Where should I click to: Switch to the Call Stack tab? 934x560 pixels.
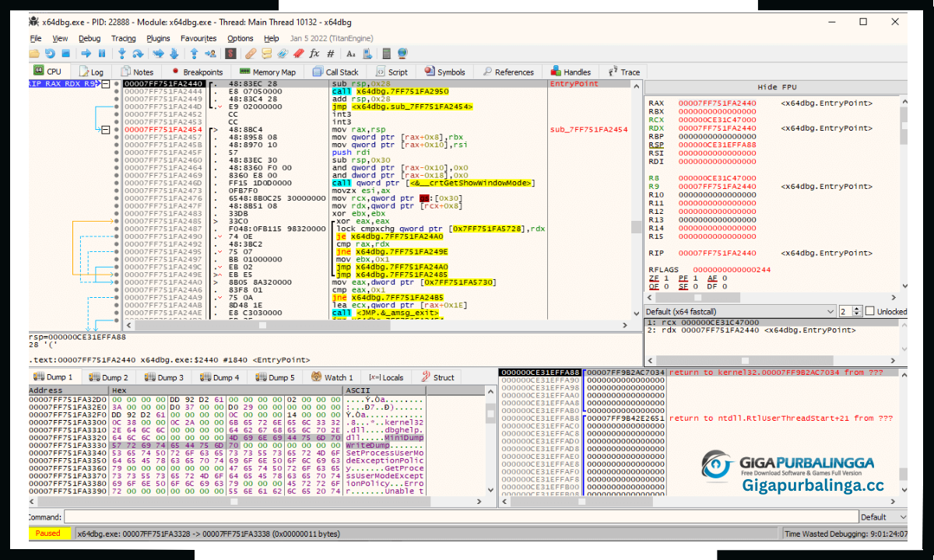point(336,72)
